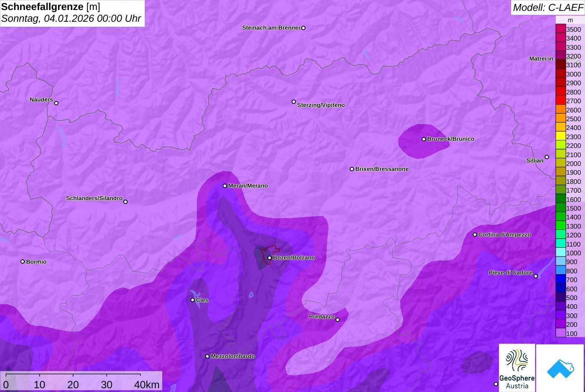Click the Bruneck/Brunico label
Image resolution: width=585 pixels, height=392 pixels.
(x=451, y=139)
